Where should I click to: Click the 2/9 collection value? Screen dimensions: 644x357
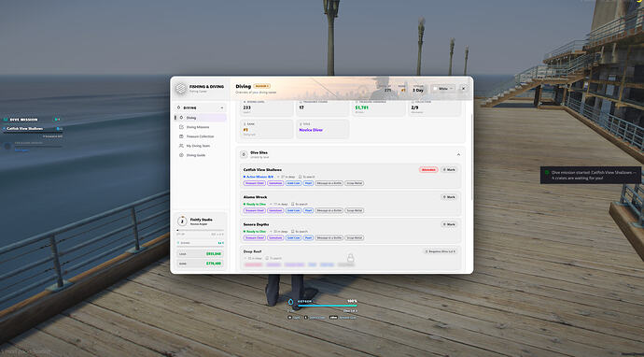(414, 107)
